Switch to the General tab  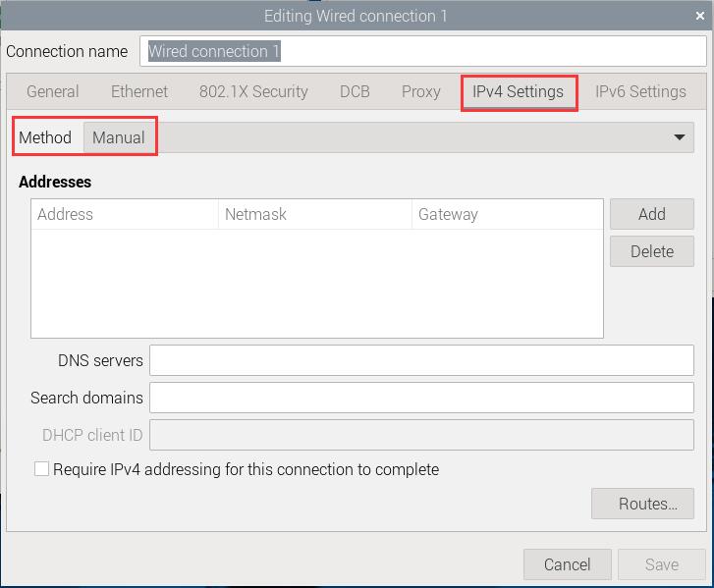53,91
